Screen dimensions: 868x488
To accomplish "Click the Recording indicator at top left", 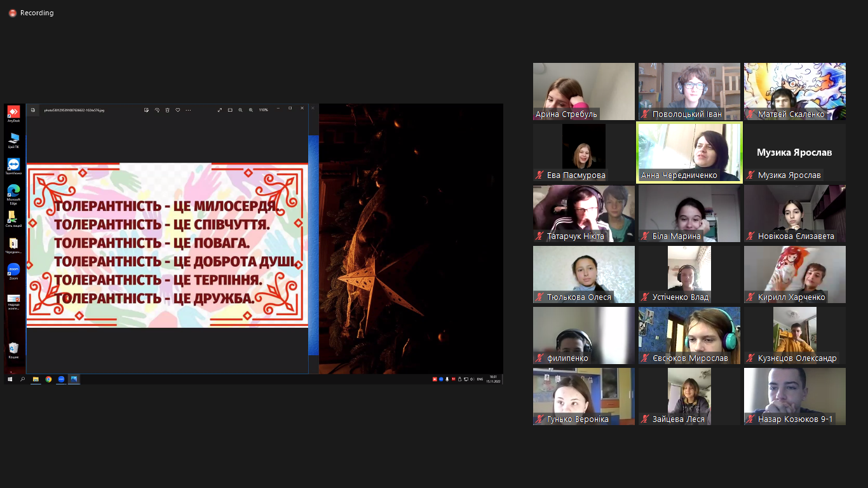I will [31, 13].
